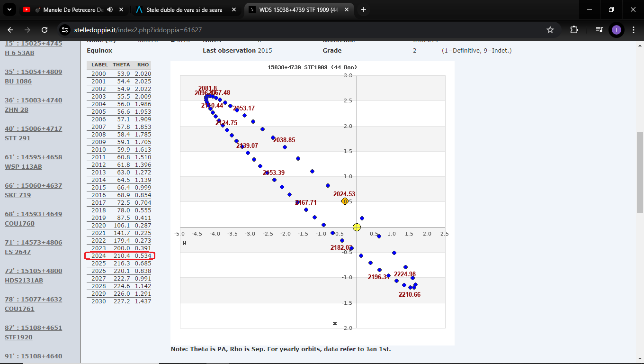Minimize the Chrome window

(x=590, y=9)
